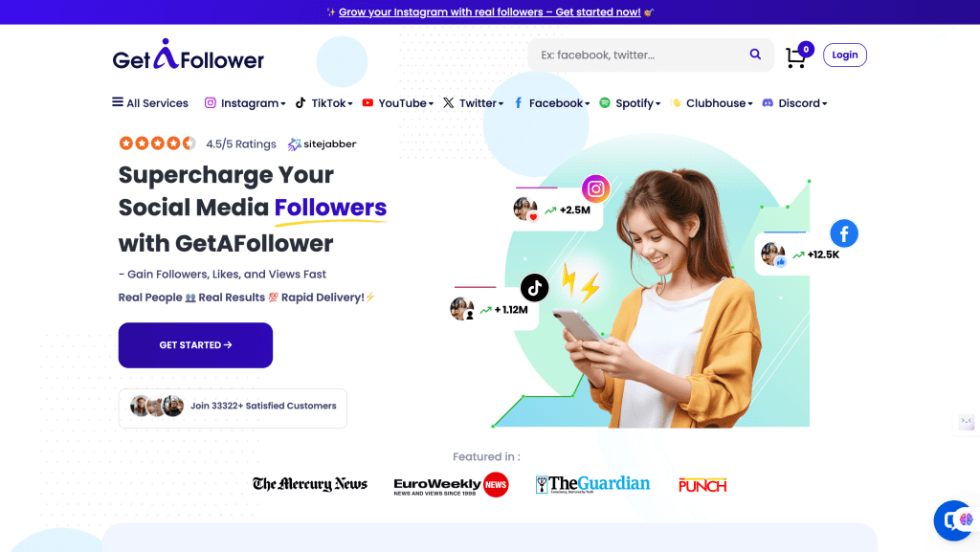Click the Instagram badge in hero image
The height and width of the screenshot is (552, 980).
(595, 188)
